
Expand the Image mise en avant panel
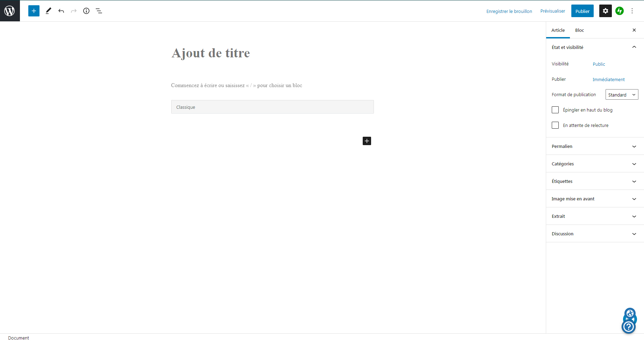(595, 199)
